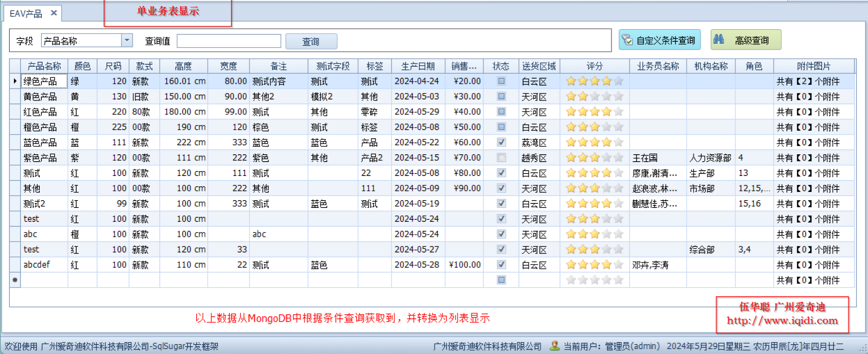The height and width of the screenshot is (354, 868).
Task: Toggle status checkbox for 红色产品 row
Action: pos(501,112)
